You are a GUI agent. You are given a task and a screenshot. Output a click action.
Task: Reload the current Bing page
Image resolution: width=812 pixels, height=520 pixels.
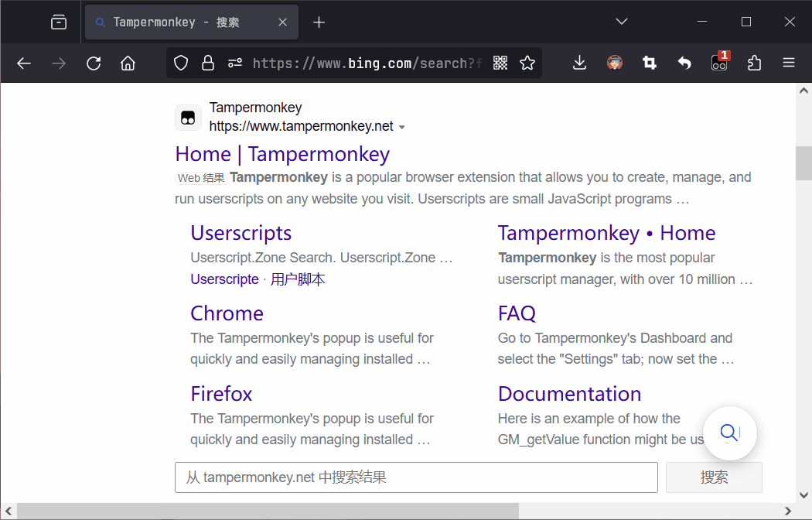click(94, 63)
